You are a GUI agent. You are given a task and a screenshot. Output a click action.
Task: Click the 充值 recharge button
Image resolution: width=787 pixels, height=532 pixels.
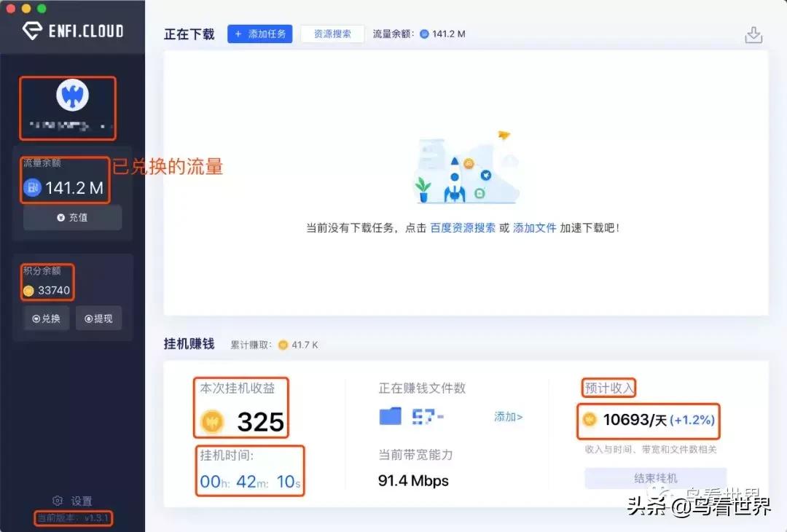pos(72,216)
